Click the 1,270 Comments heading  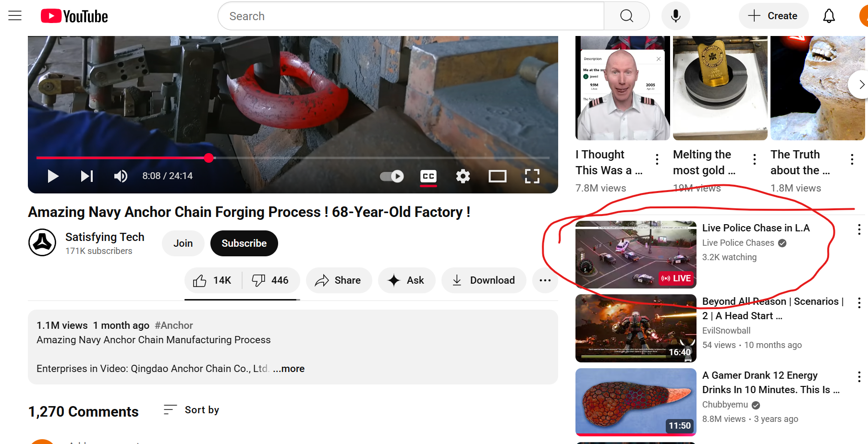point(84,412)
